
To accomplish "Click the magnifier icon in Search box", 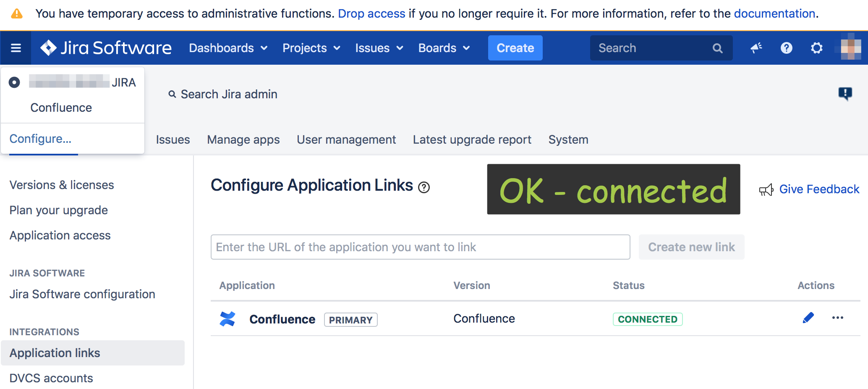I will [718, 48].
